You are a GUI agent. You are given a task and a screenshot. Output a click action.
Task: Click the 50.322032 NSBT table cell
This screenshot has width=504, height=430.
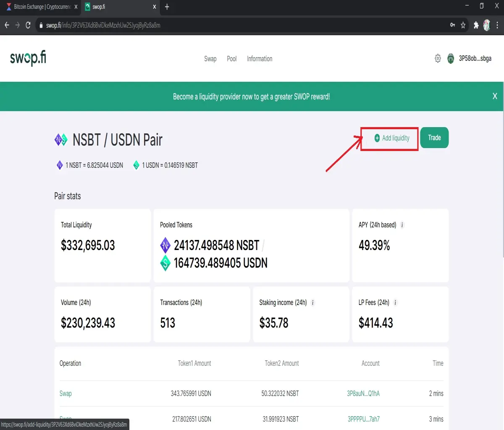click(x=280, y=394)
